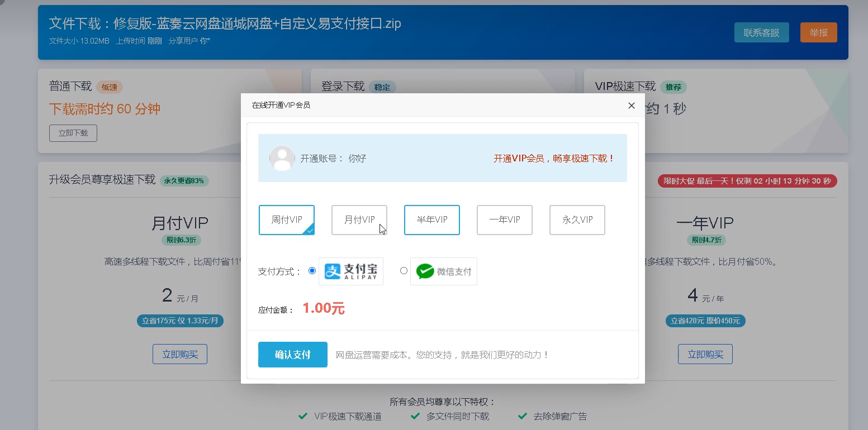This screenshot has width=868, height=430.
Task: Choose the 半年VIP plan option
Action: pos(432,220)
